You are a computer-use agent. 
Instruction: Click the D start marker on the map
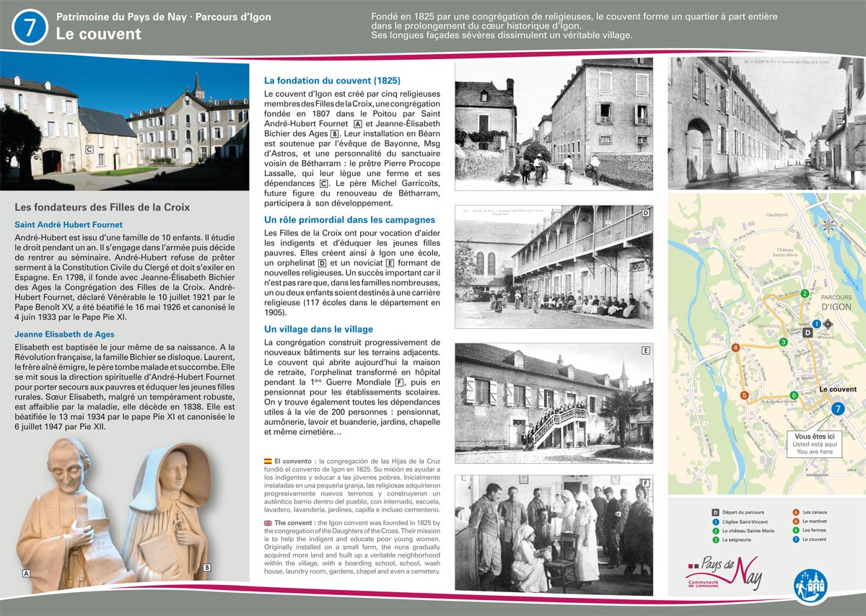808,333
